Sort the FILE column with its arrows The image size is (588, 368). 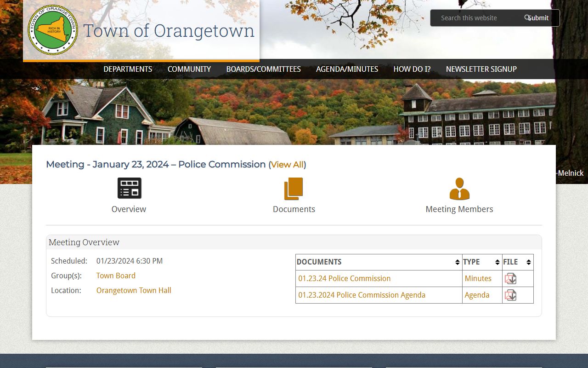tap(528, 262)
